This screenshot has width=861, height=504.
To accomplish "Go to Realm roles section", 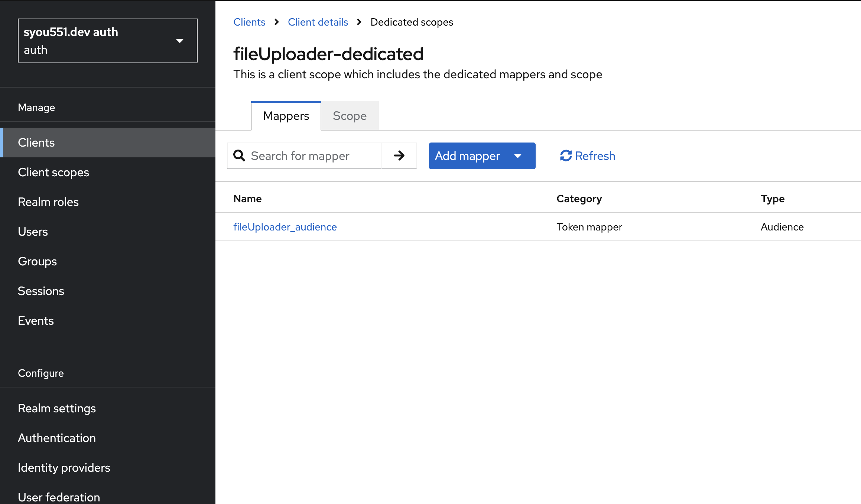I will pos(48,202).
